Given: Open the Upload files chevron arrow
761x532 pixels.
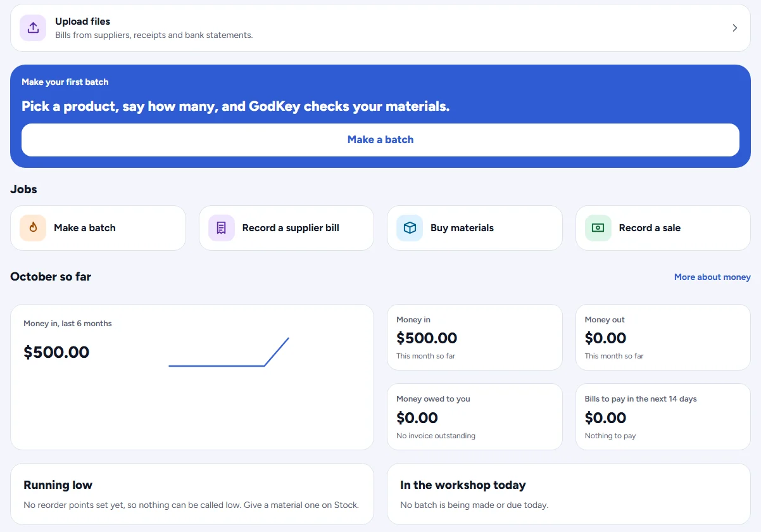Looking at the screenshot, I should [734, 28].
